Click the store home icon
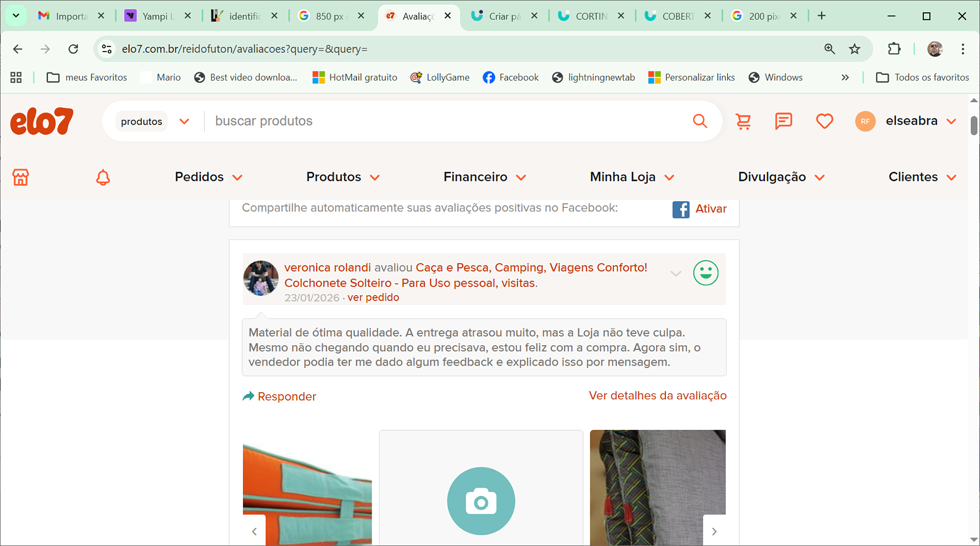This screenshot has height=546, width=980. [x=20, y=177]
